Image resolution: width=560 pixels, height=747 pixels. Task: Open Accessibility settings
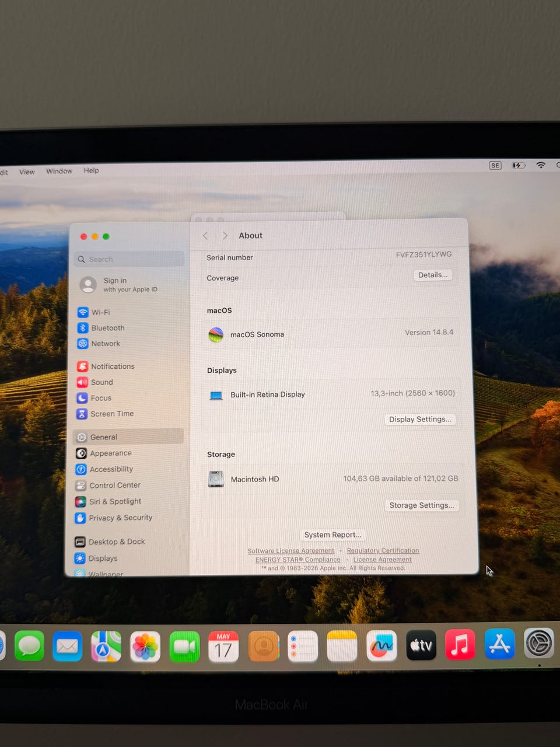pyautogui.click(x=104, y=469)
